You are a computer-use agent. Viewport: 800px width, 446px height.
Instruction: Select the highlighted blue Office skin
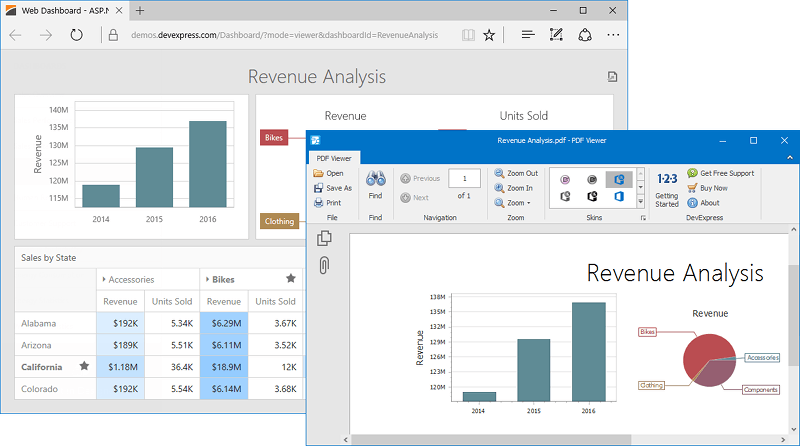pyautogui.click(x=619, y=180)
